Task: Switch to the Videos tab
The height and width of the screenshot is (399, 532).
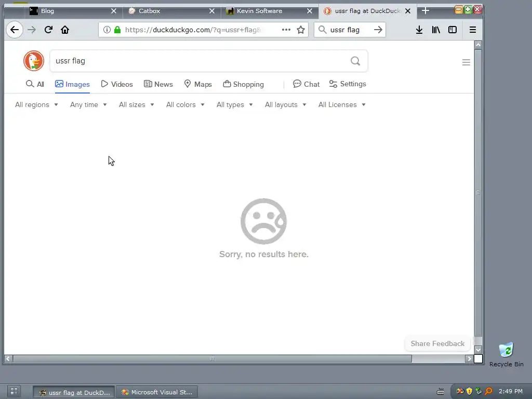Action: (117, 84)
